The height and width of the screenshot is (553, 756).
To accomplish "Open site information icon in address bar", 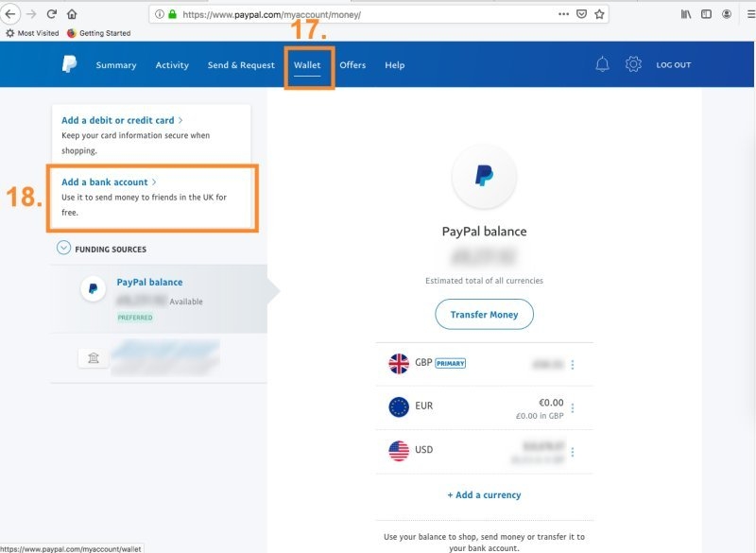I will click(x=159, y=14).
